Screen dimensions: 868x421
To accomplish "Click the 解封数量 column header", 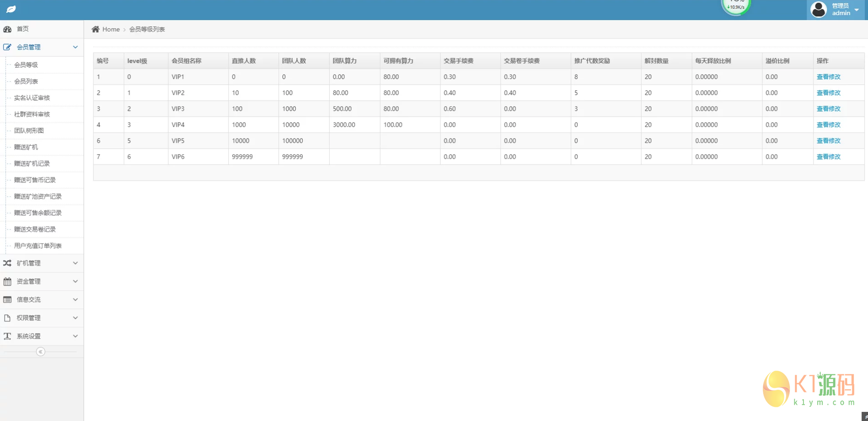I will click(666, 61).
